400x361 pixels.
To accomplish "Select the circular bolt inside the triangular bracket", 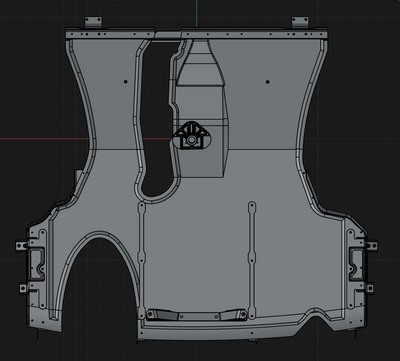I will coord(191,140).
